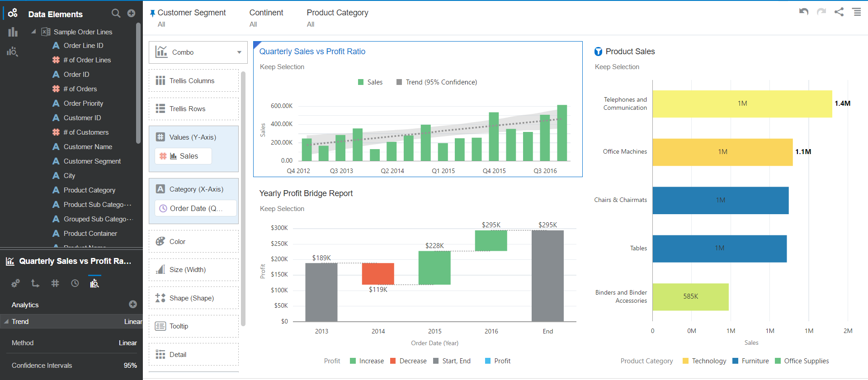Search data elements with magnifier icon

tap(116, 13)
